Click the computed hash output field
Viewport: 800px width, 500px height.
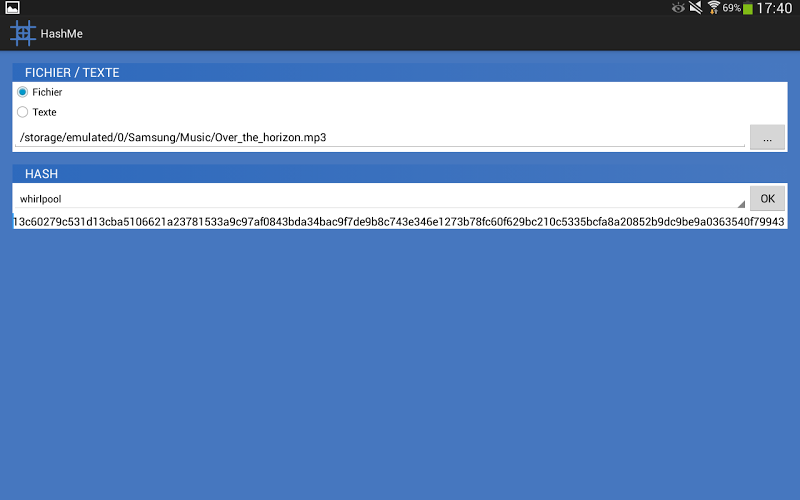coord(399,221)
